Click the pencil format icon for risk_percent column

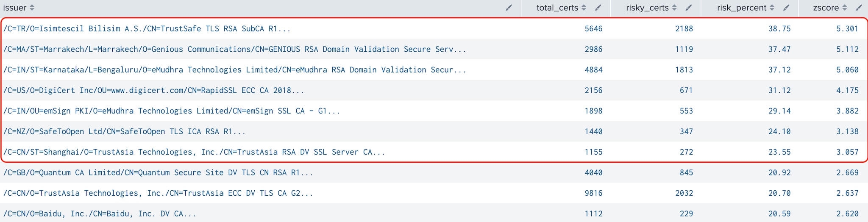pyautogui.click(x=786, y=8)
